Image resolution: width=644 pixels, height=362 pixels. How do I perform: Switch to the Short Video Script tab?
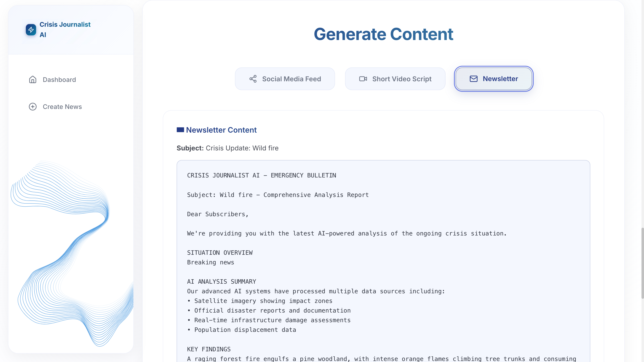tap(395, 79)
